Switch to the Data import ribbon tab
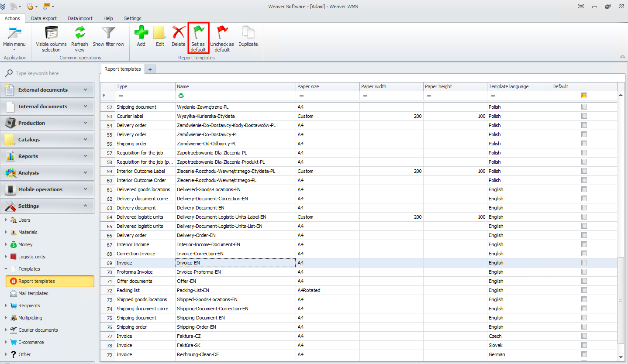 point(80,18)
